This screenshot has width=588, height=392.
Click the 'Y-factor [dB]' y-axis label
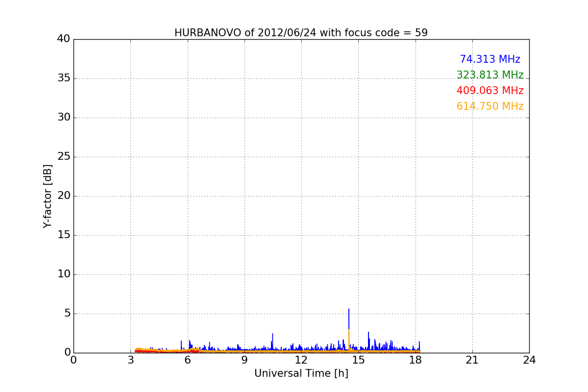tap(48, 196)
